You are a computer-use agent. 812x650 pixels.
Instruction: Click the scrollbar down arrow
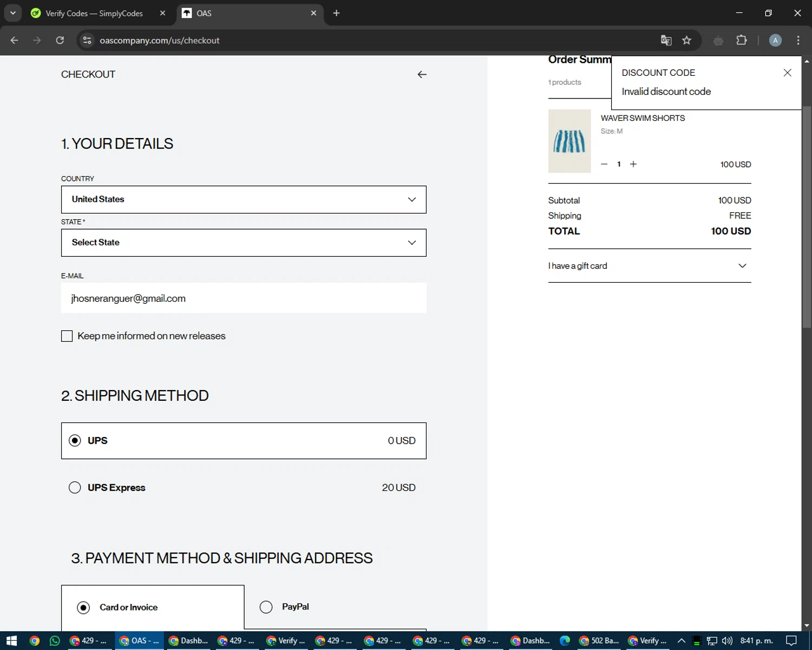coord(807,626)
